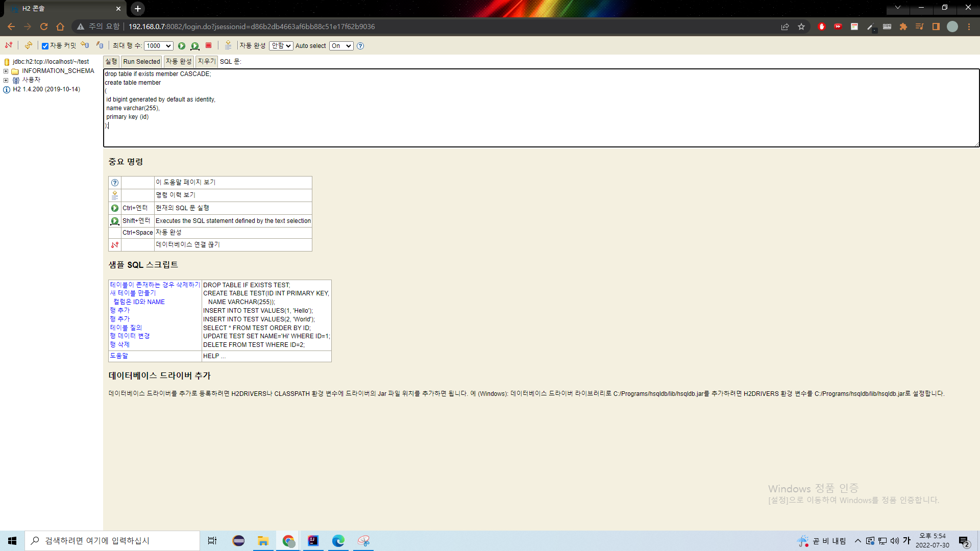
Task: Expand the 사용자 users tree node
Action: 6,80
